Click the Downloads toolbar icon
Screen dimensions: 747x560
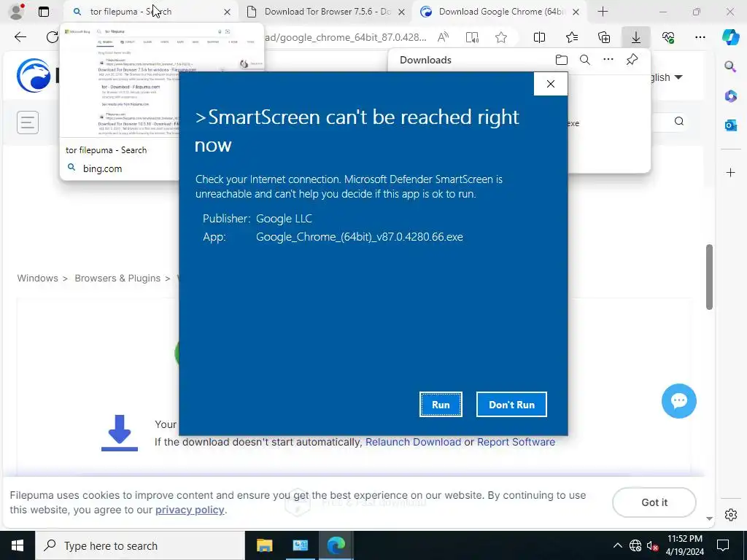point(636,37)
